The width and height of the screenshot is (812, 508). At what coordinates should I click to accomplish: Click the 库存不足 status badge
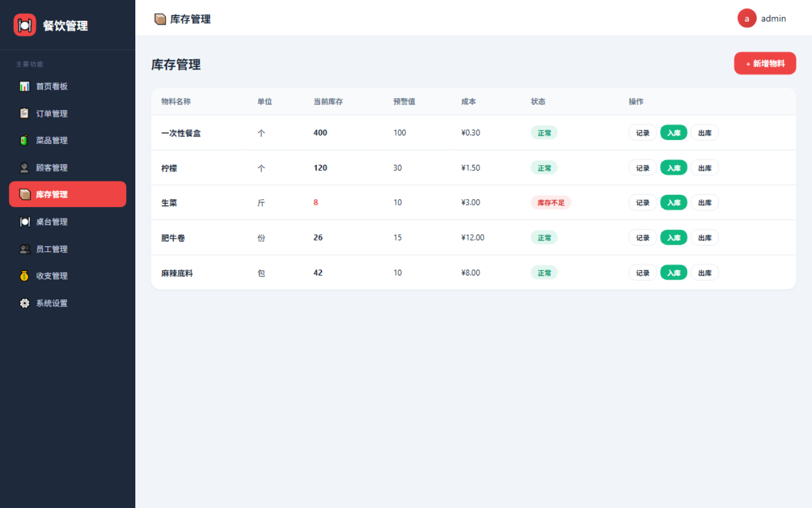click(x=550, y=203)
